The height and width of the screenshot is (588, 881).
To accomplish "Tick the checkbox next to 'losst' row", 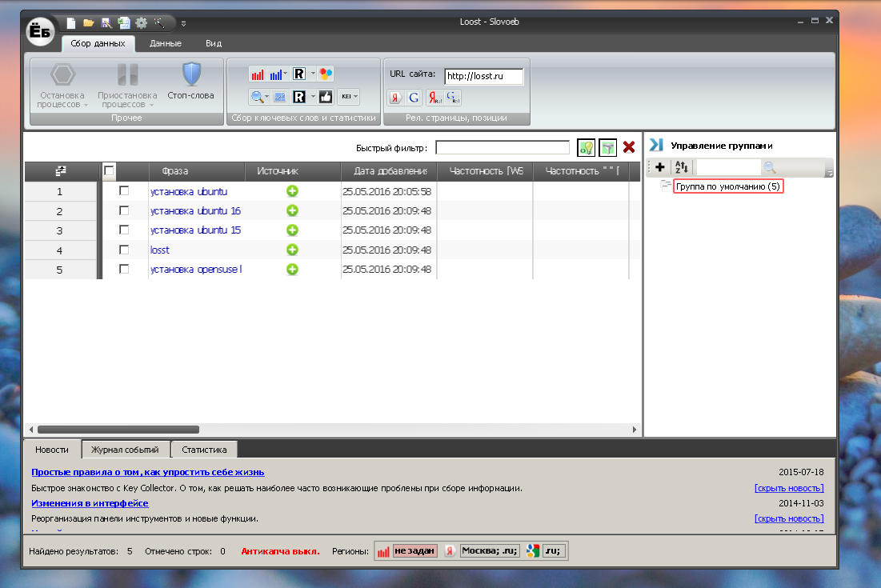I will click(124, 250).
